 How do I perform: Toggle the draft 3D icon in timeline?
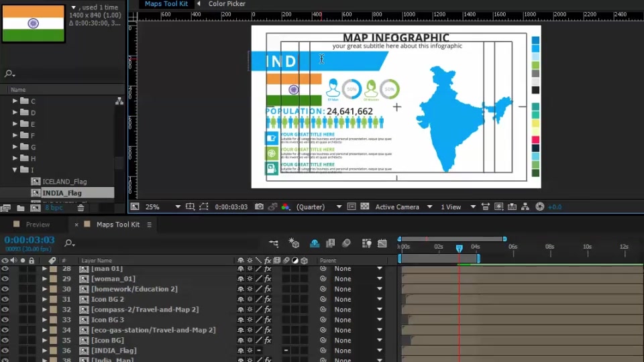(x=294, y=243)
